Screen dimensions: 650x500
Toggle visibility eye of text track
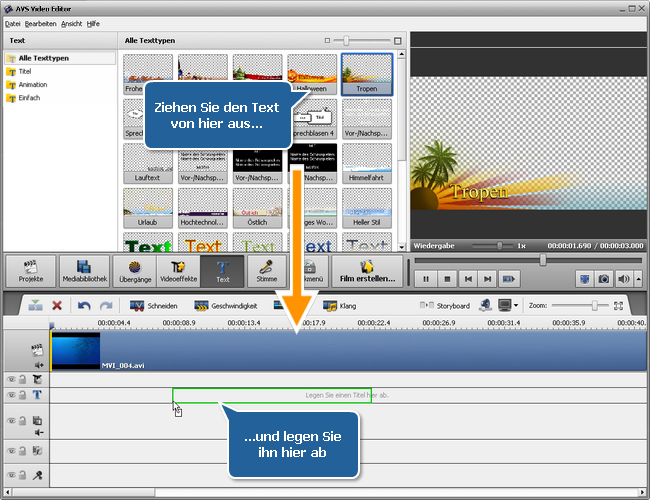pyautogui.click(x=11, y=395)
